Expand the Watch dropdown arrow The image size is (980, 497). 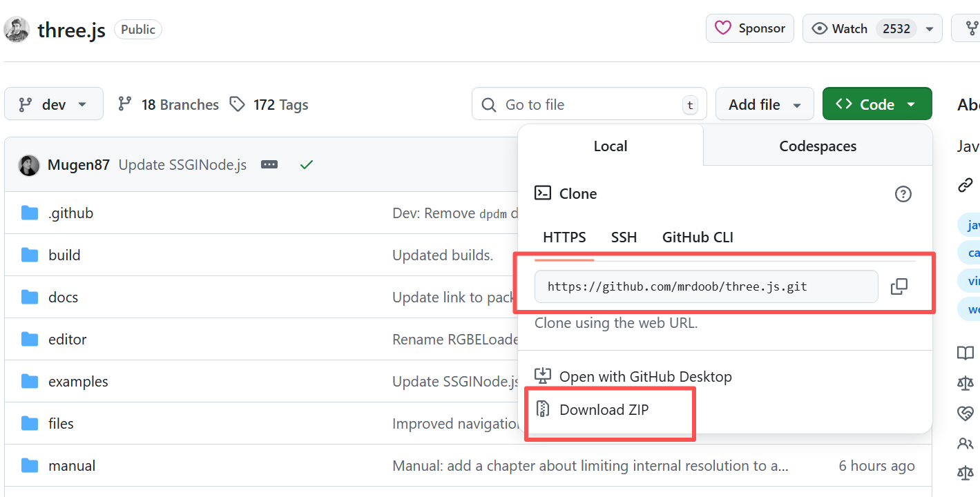930,29
